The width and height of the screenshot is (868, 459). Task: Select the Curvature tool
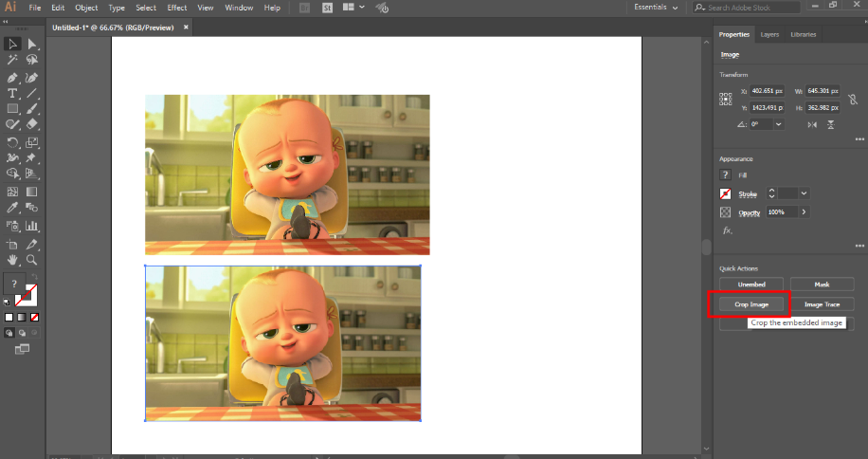pos(32,78)
